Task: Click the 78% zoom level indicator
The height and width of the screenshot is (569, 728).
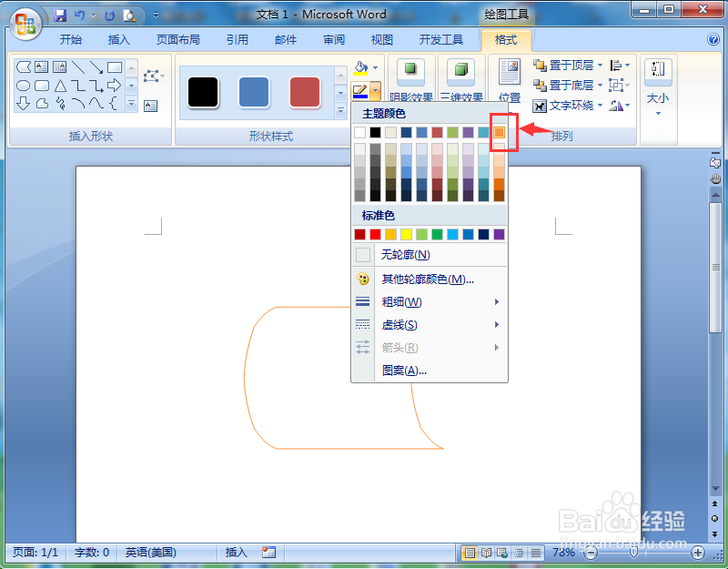Action: pos(563,553)
